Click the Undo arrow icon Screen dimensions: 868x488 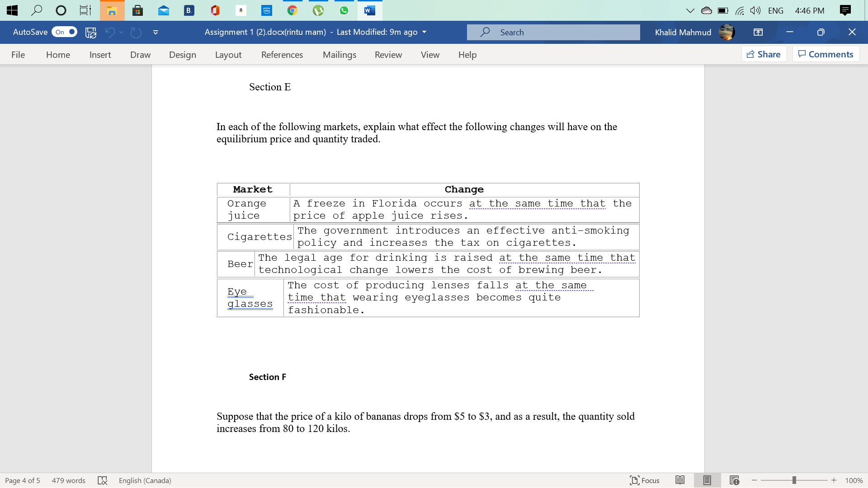pos(109,32)
